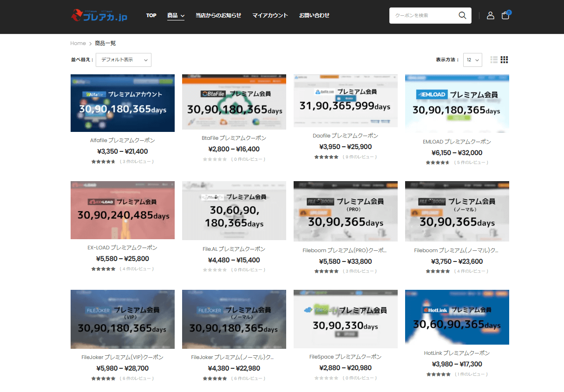
Task: Click the プレアカ.jp site logo
Action: click(x=99, y=16)
